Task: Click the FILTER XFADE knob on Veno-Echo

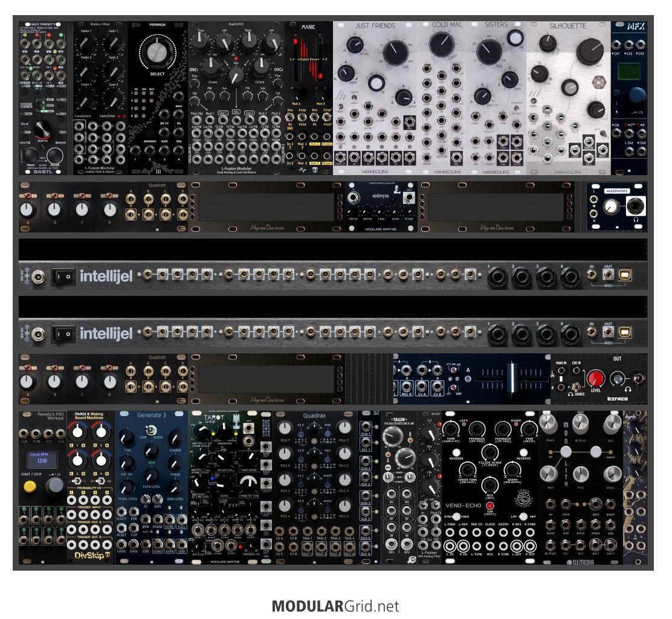Action: click(x=489, y=452)
